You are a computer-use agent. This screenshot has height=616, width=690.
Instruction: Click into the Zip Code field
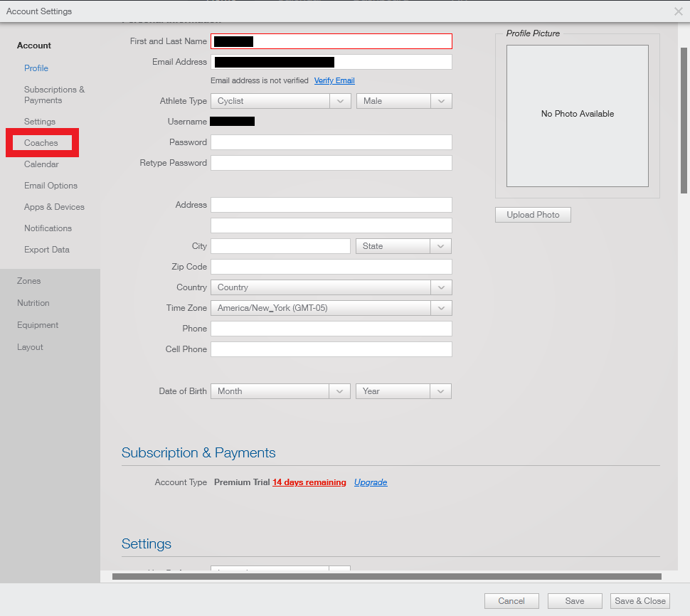(x=331, y=267)
